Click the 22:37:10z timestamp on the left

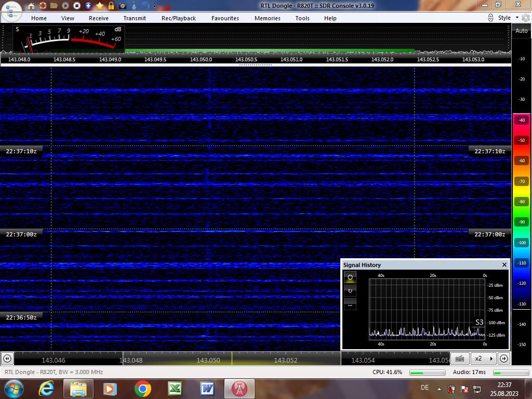click(x=21, y=151)
